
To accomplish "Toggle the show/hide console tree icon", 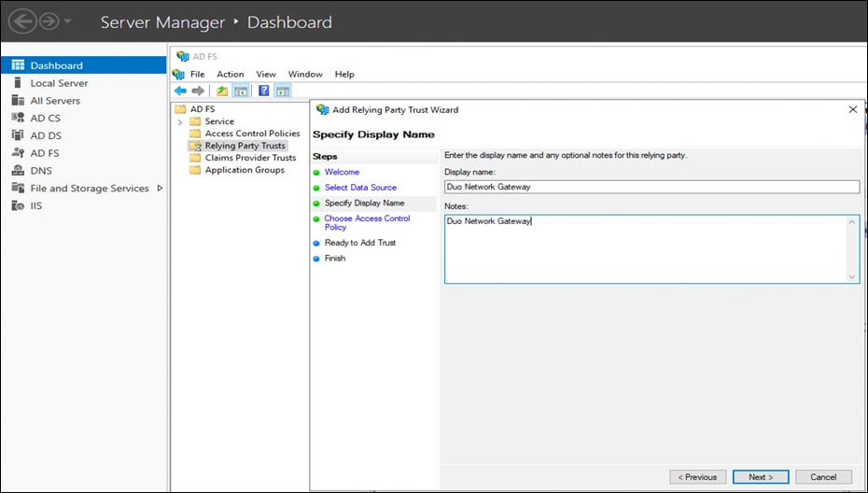I will pos(241,91).
